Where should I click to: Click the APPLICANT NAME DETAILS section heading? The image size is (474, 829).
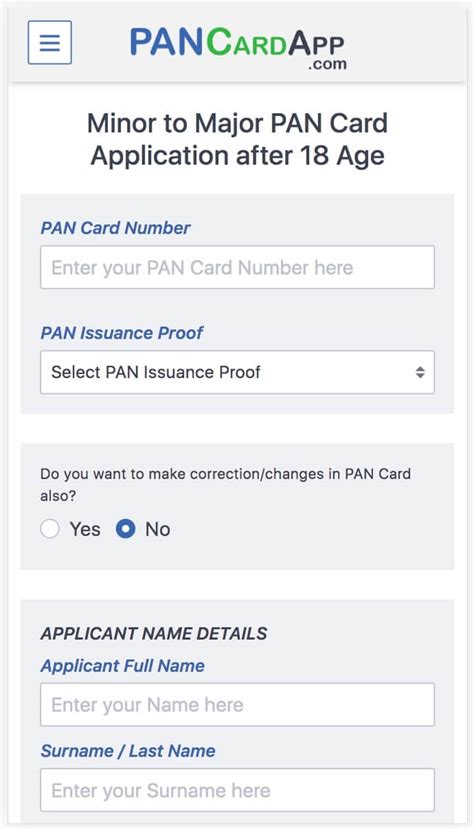click(x=154, y=633)
